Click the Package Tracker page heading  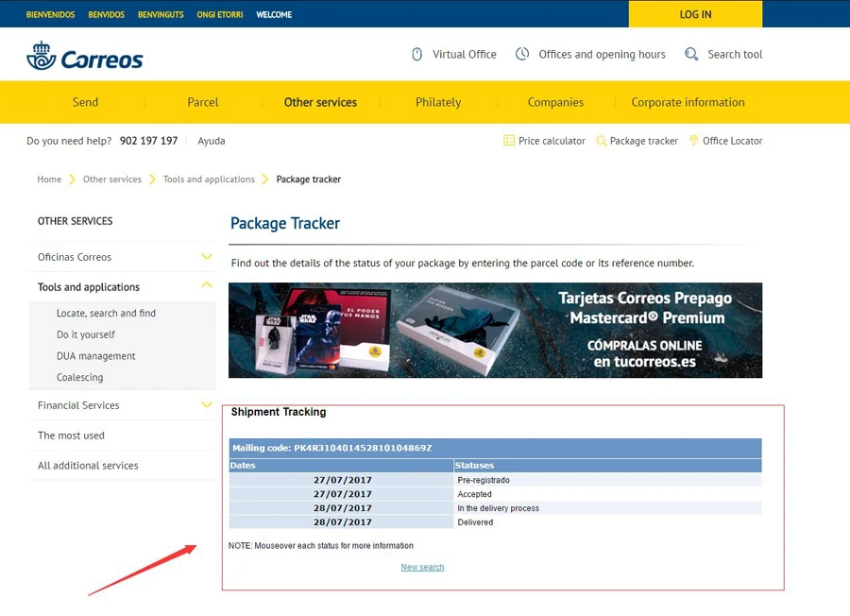(x=285, y=223)
